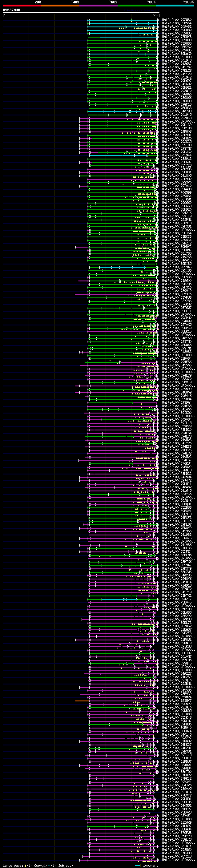
Task: Open hit UniRef100_C3VPW8
Action: (x=177, y=298)
